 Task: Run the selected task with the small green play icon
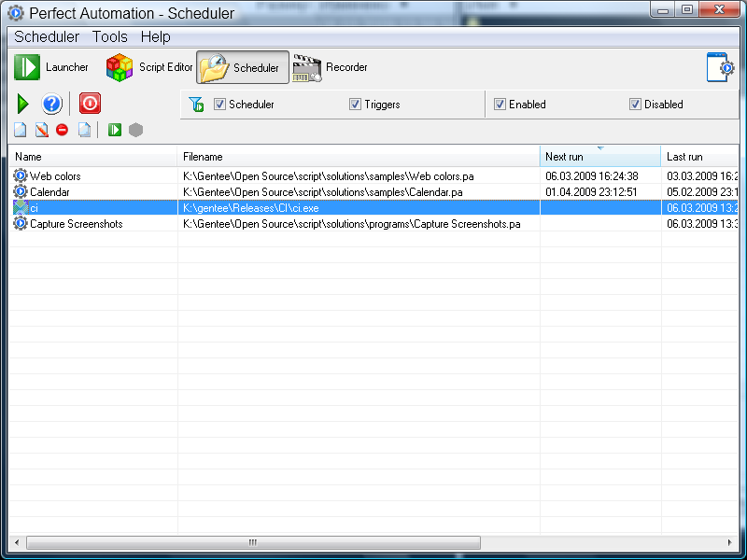(x=114, y=130)
